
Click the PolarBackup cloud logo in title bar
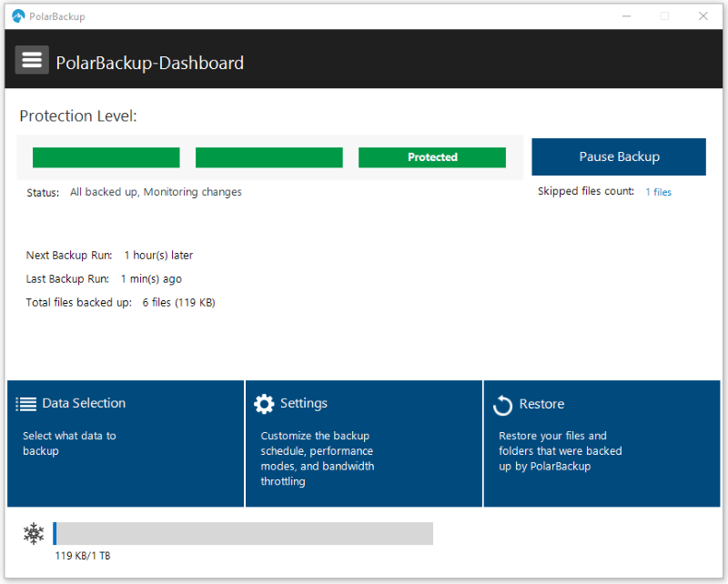click(18, 16)
